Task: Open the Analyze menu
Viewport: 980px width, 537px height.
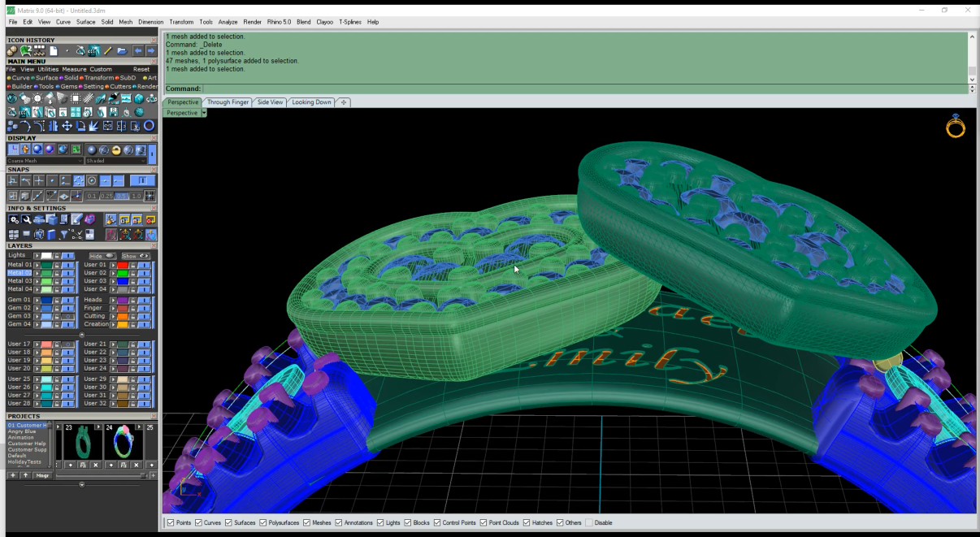Action: pyautogui.click(x=228, y=22)
